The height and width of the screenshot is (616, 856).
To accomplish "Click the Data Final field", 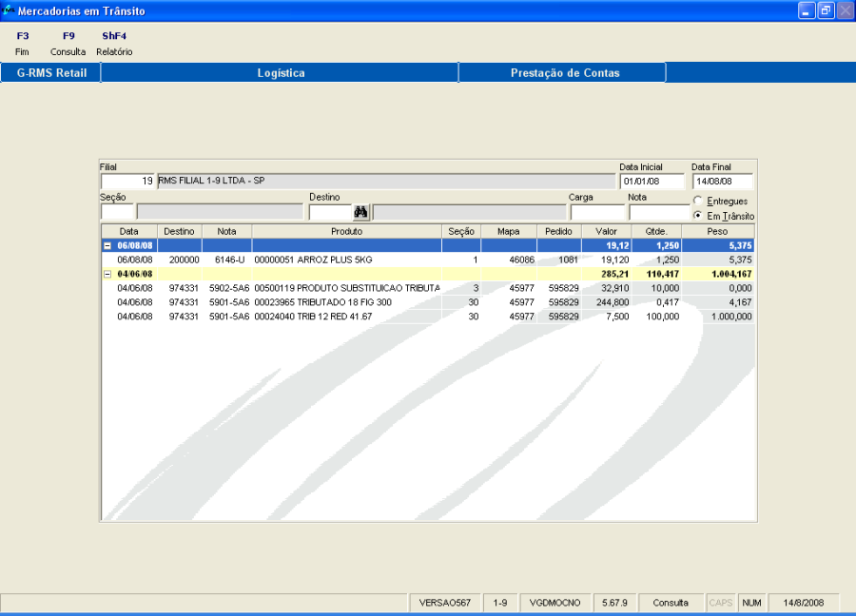I will coord(723,182).
